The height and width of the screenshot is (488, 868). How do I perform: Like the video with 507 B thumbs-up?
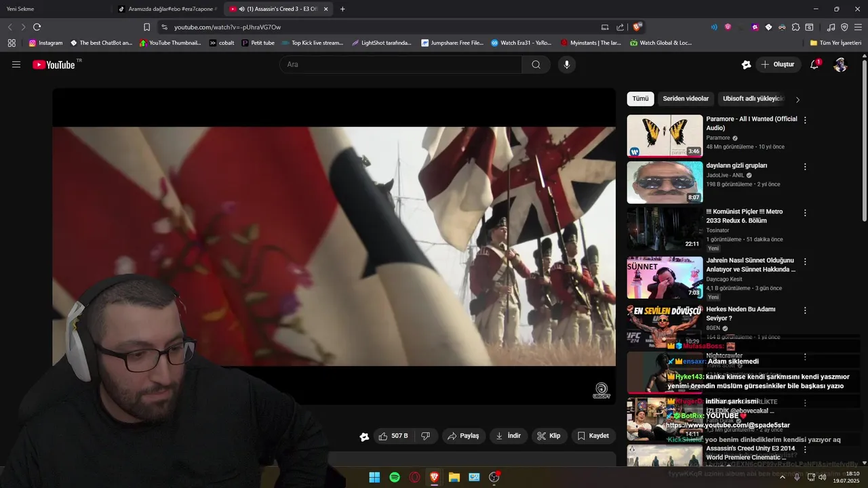[393, 436]
